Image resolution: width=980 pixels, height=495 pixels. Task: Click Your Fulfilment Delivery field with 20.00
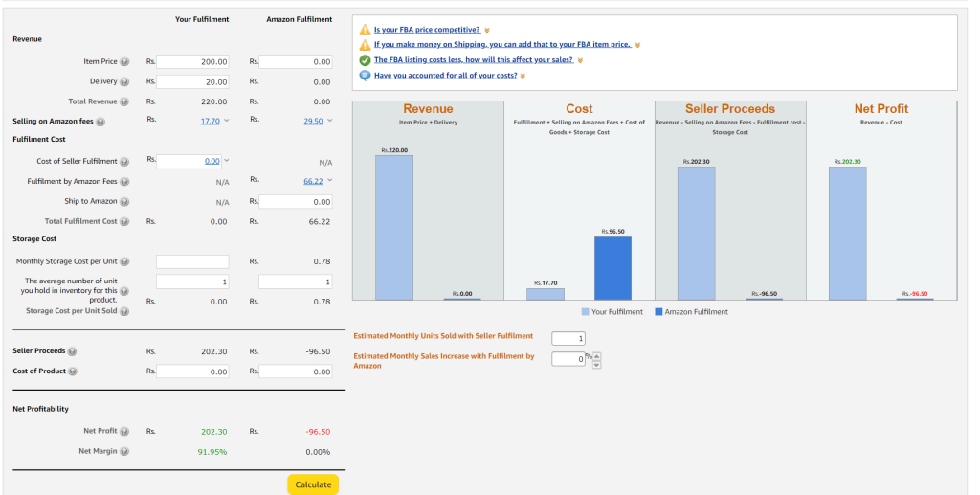coord(192,82)
